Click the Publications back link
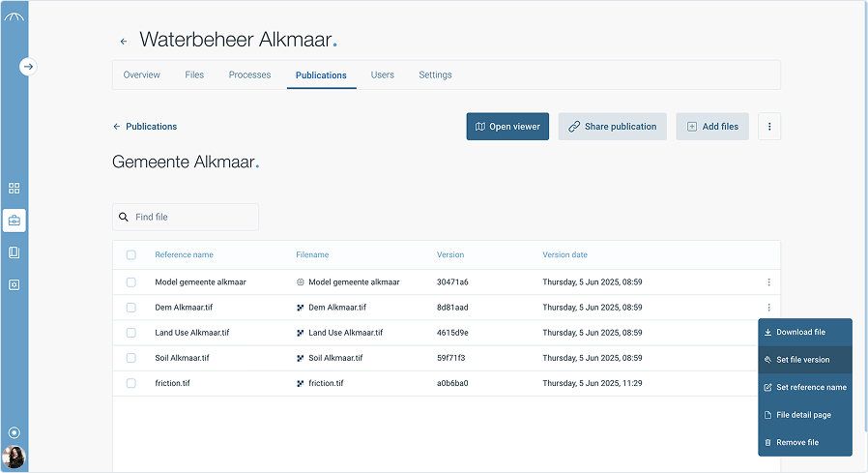 [x=145, y=127]
